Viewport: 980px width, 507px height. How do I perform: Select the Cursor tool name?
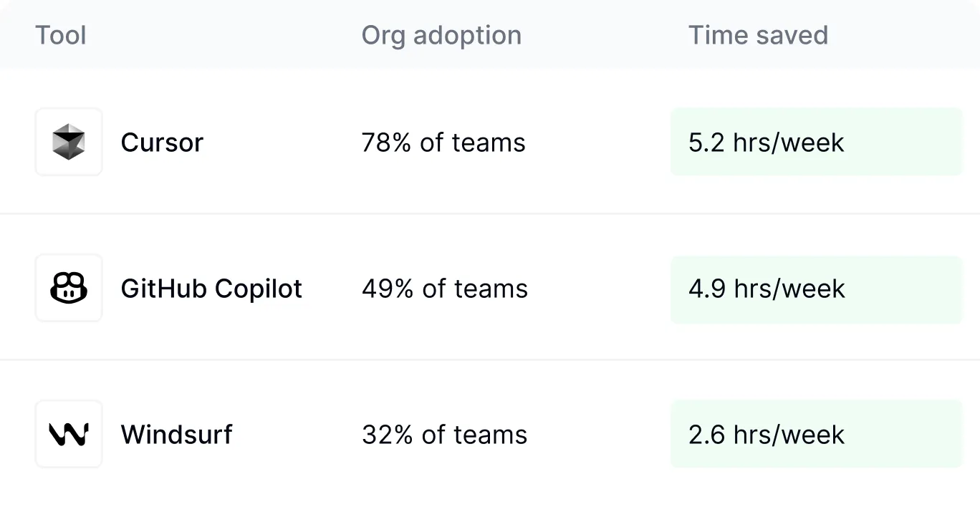point(162,143)
